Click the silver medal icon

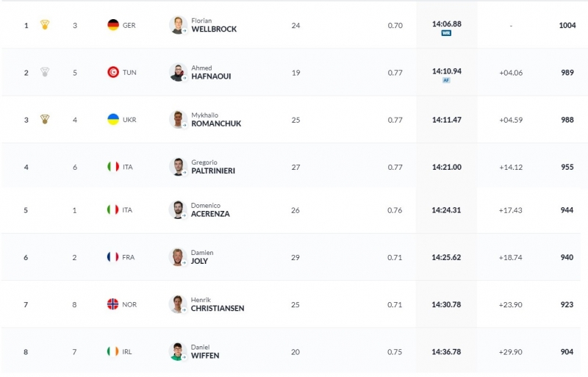(x=45, y=73)
